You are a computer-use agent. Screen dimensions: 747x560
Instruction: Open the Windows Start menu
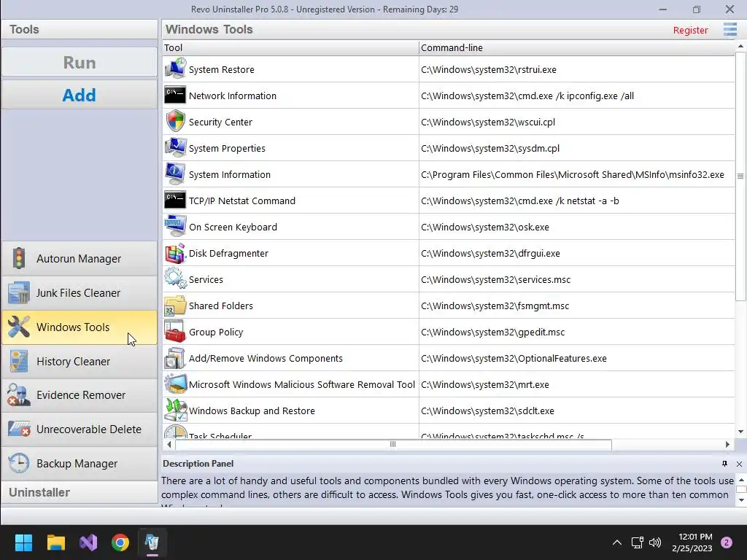23,542
